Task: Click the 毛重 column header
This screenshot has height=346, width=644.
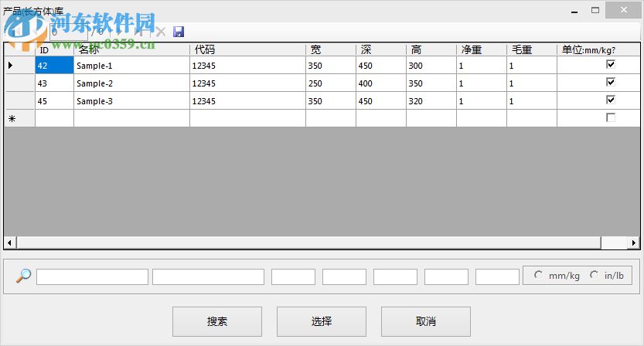Action: (x=531, y=49)
